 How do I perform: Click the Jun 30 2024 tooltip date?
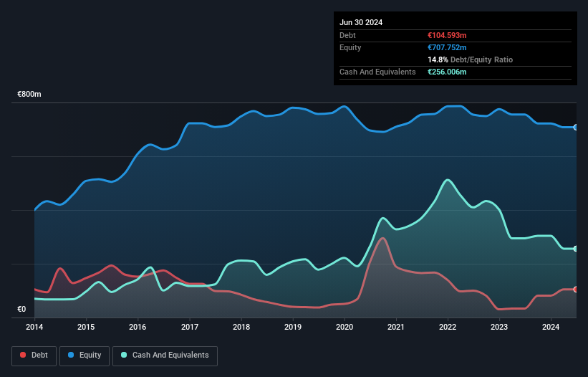coord(361,22)
